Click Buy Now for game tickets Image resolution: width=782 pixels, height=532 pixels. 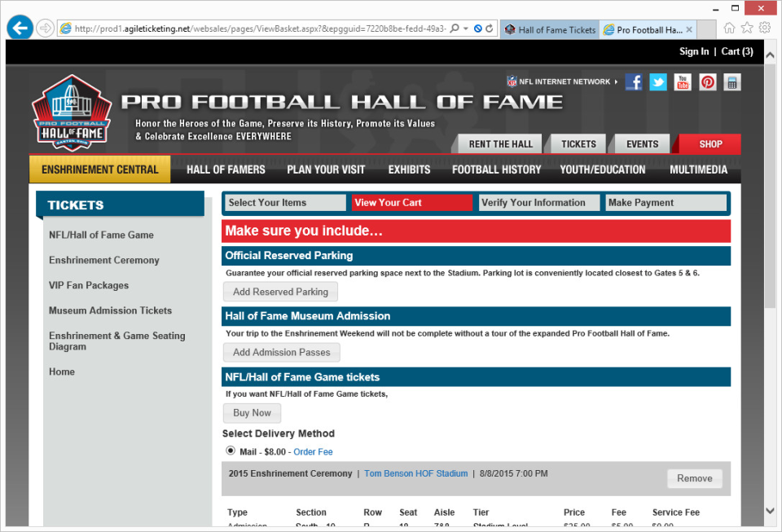(x=252, y=413)
